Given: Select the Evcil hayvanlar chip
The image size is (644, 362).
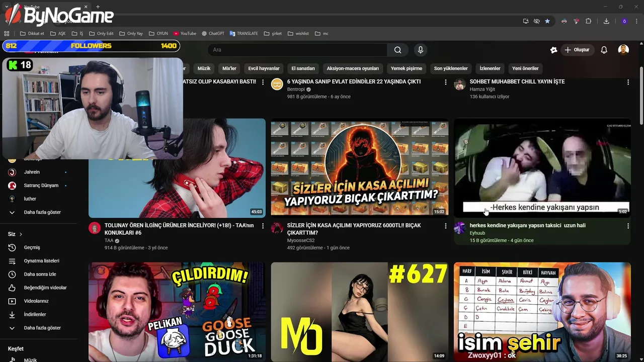Looking at the screenshot, I should [x=264, y=68].
